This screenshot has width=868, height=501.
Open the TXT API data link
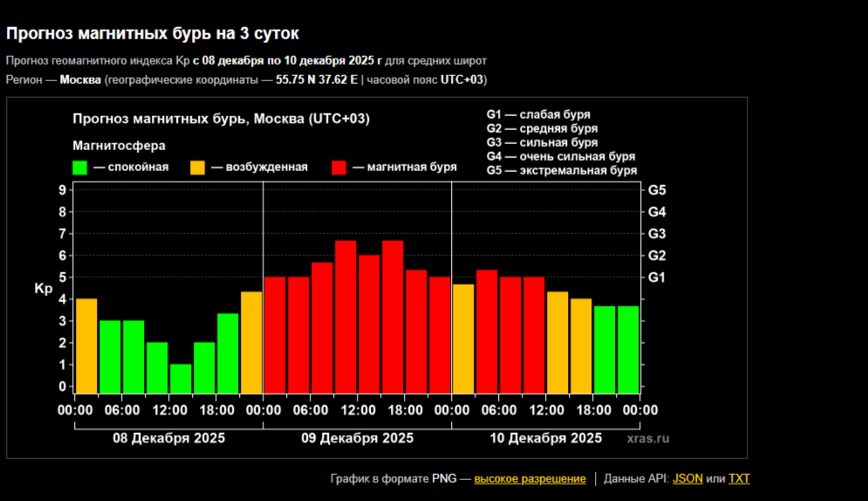[x=739, y=478]
